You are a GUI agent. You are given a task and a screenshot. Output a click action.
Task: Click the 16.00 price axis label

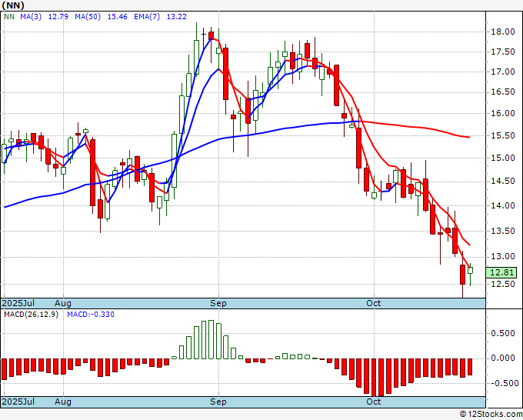click(503, 113)
